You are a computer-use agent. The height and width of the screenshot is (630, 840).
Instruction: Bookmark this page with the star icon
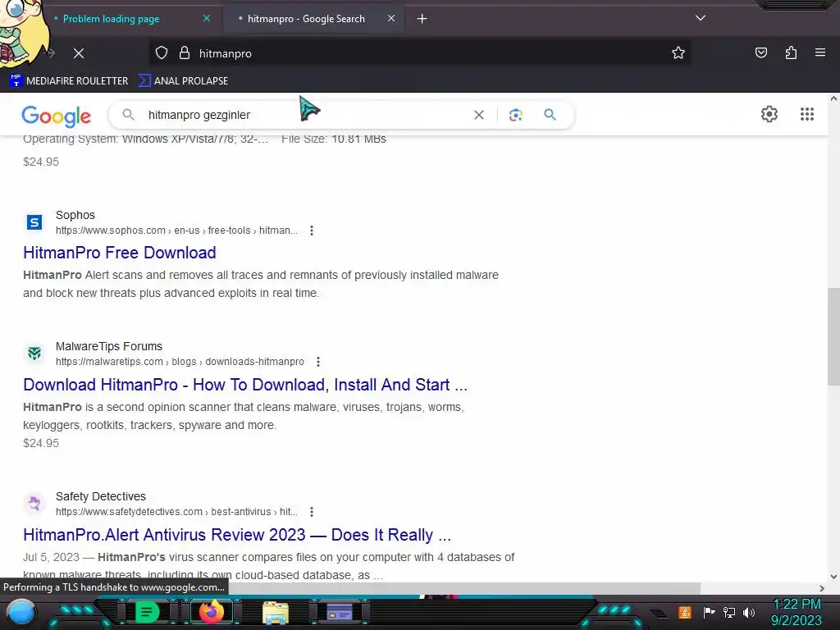point(678,52)
